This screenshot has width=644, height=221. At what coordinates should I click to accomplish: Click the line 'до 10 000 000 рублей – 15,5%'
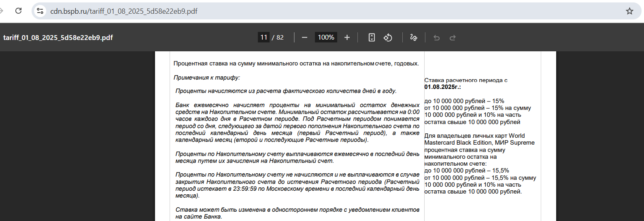pos(467,170)
